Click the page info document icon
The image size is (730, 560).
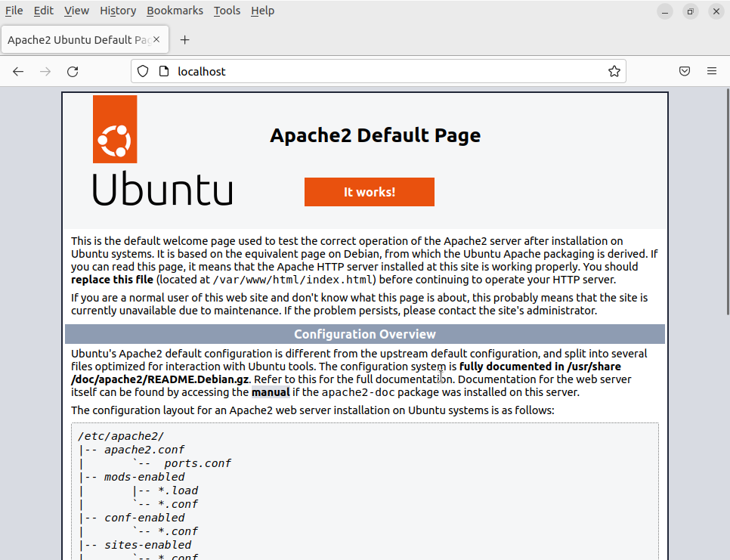click(x=164, y=71)
